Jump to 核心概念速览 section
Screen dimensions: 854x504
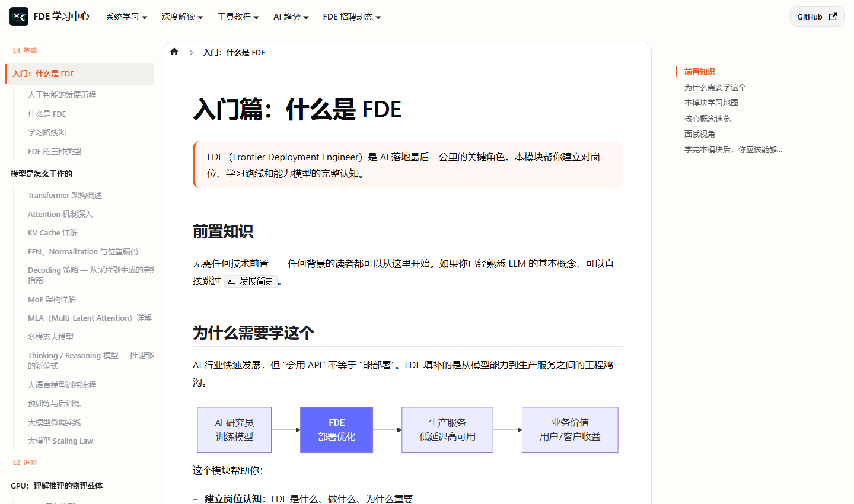point(708,119)
